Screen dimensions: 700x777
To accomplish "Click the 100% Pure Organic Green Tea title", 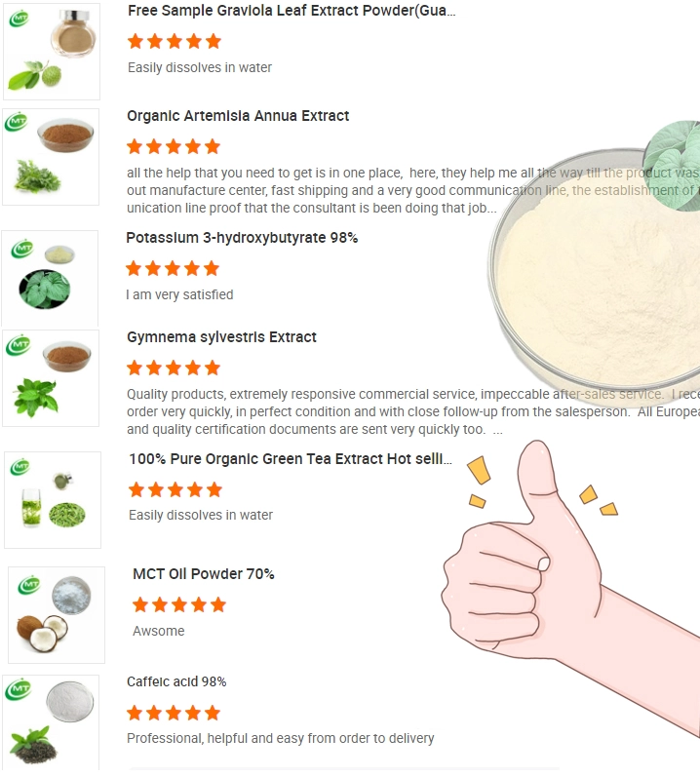I will [x=291, y=459].
